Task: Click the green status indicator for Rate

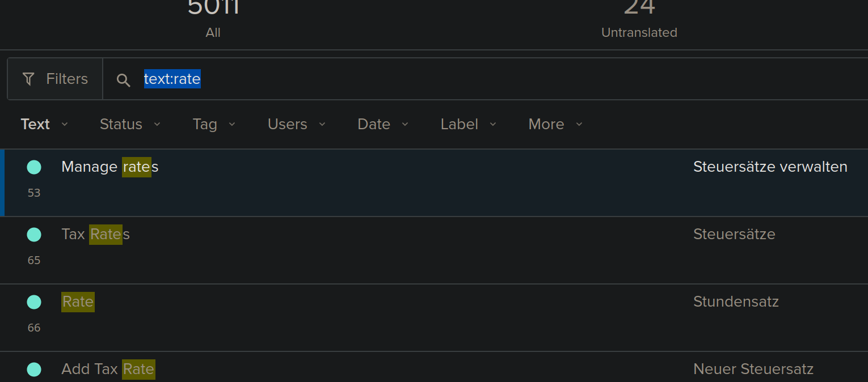Action: pos(34,302)
